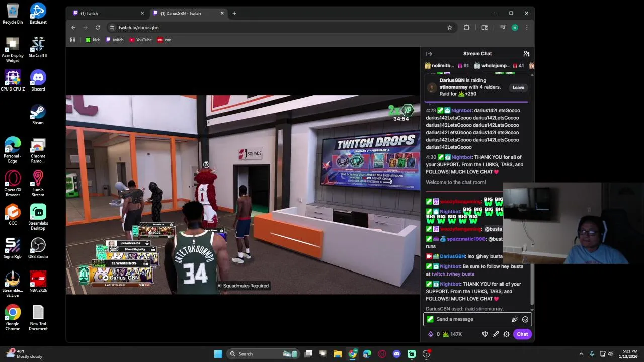Open the StarCraft II desktop shortcut
The height and width of the screenshot is (362, 644).
tap(38, 48)
